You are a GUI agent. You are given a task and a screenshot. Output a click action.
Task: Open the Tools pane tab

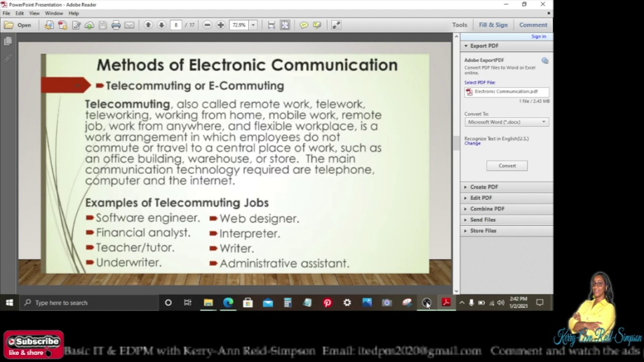point(459,25)
